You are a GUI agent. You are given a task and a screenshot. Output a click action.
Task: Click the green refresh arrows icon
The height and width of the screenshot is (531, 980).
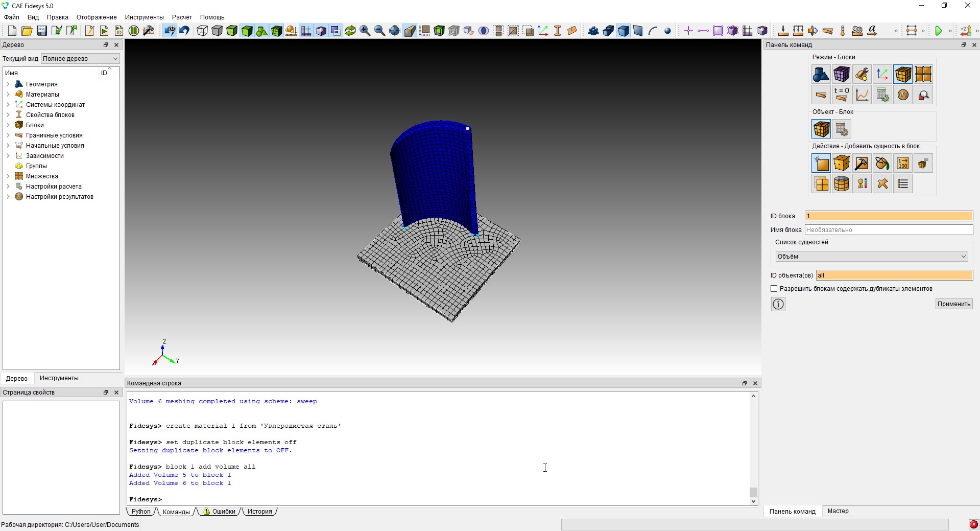[350, 31]
